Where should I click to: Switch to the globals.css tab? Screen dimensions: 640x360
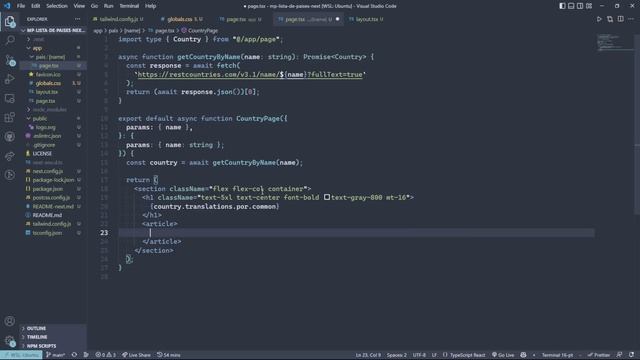pos(181,19)
